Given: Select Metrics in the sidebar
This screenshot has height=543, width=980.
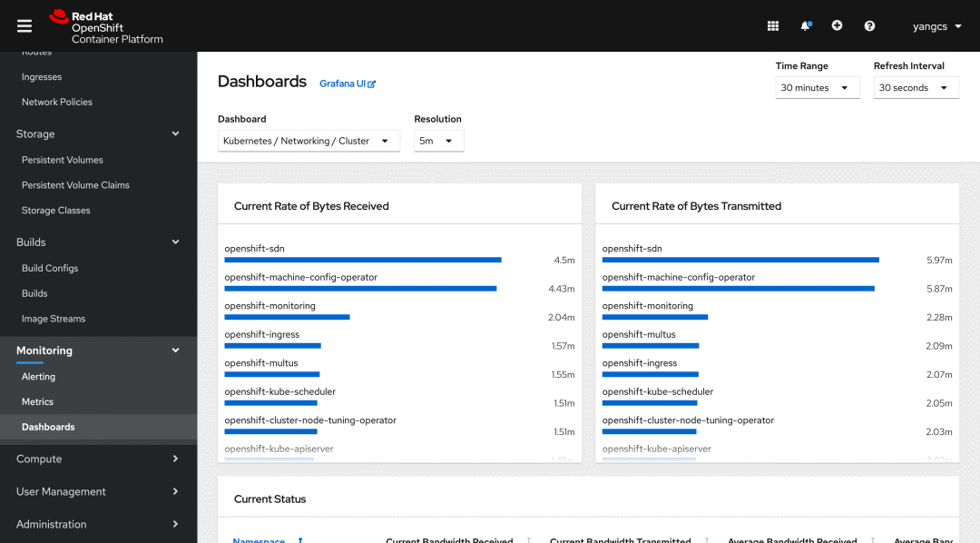Looking at the screenshot, I should [x=36, y=401].
